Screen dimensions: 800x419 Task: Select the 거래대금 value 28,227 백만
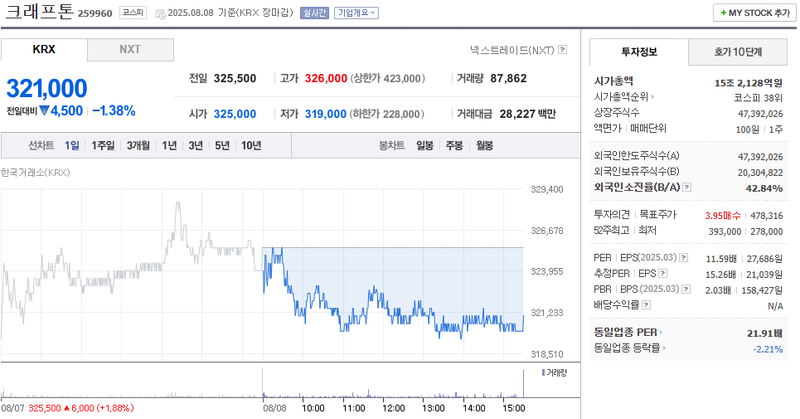tap(528, 114)
